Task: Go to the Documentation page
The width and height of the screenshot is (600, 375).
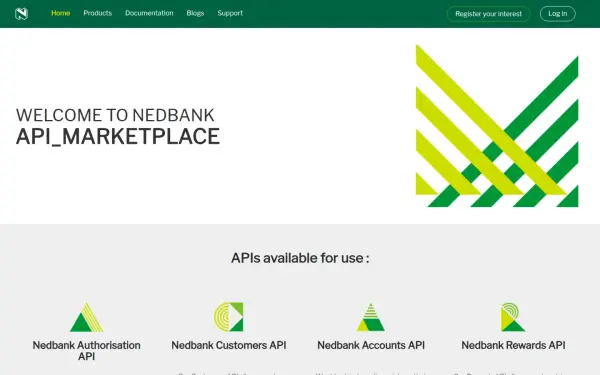Action: (x=149, y=13)
